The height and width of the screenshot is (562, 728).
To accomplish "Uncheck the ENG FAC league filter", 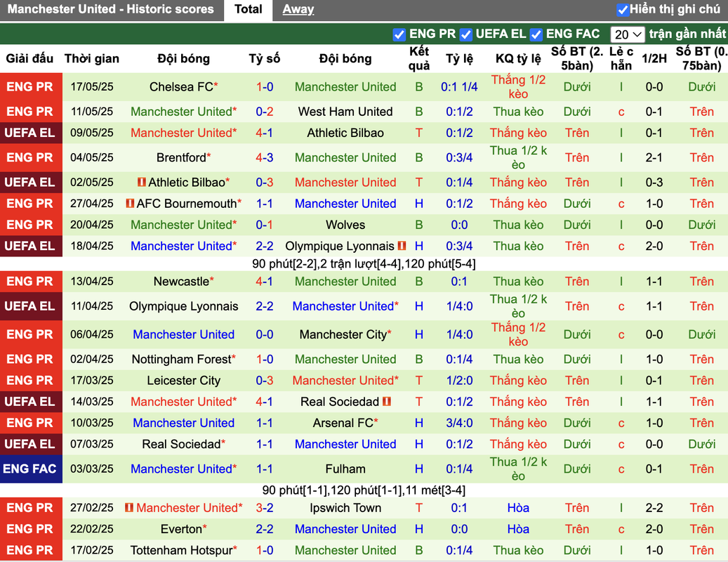I will tap(536, 34).
